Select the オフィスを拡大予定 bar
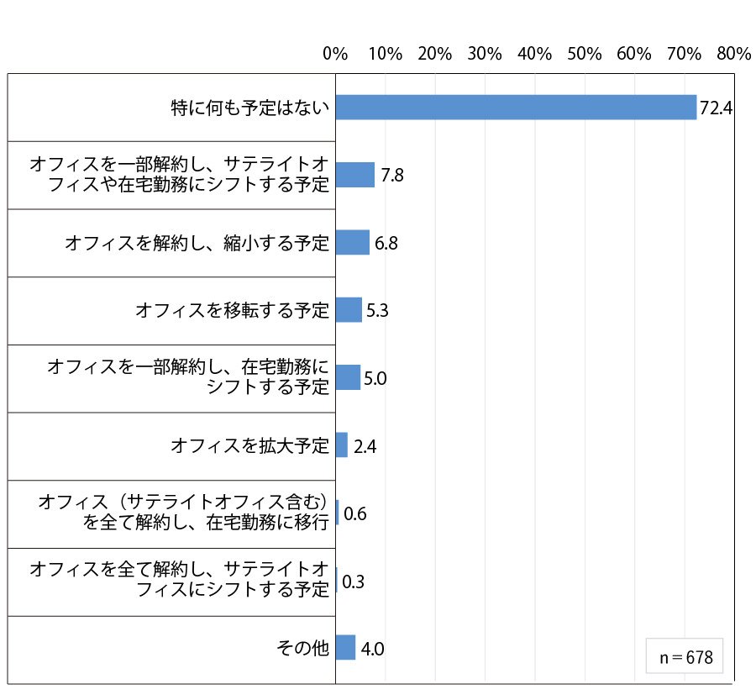This screenshot has width=756, height=700. click(x=341, y=445)
